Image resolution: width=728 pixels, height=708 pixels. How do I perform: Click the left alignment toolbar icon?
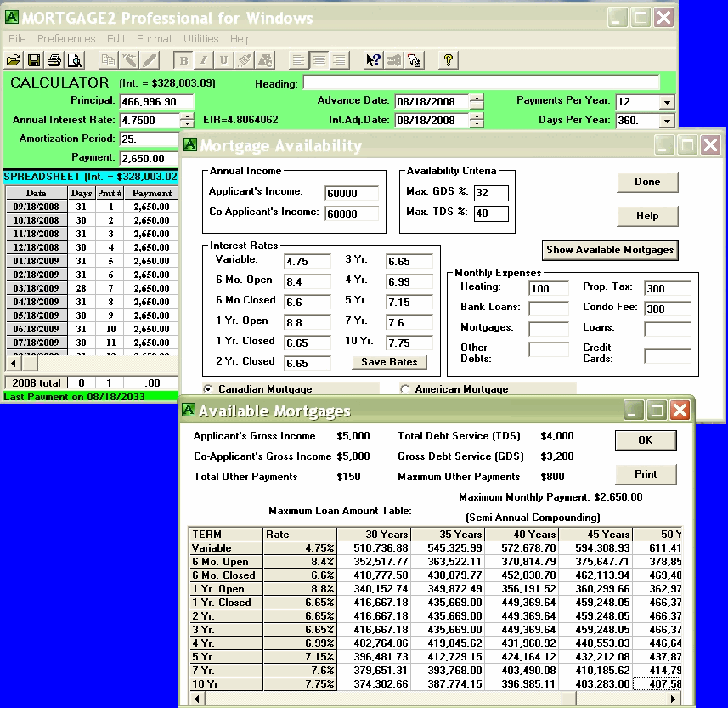[298, 60]
